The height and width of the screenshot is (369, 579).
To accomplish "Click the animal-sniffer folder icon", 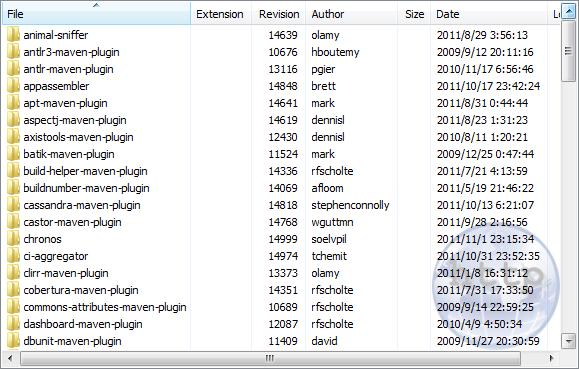I will [13, 35].
